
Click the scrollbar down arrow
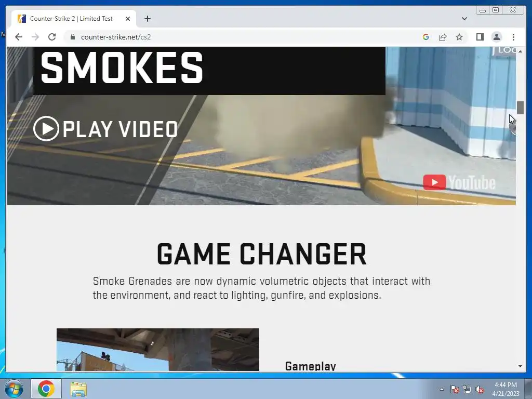521,366
